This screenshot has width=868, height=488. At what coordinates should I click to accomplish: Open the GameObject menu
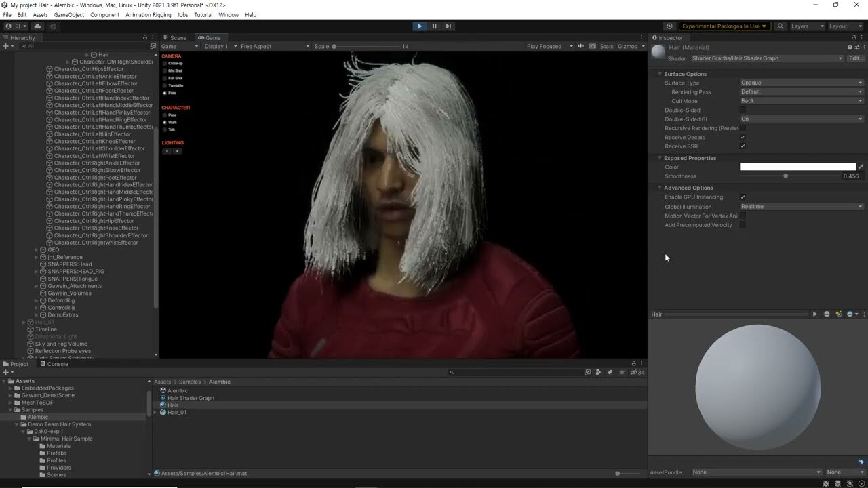coord(68,14)
